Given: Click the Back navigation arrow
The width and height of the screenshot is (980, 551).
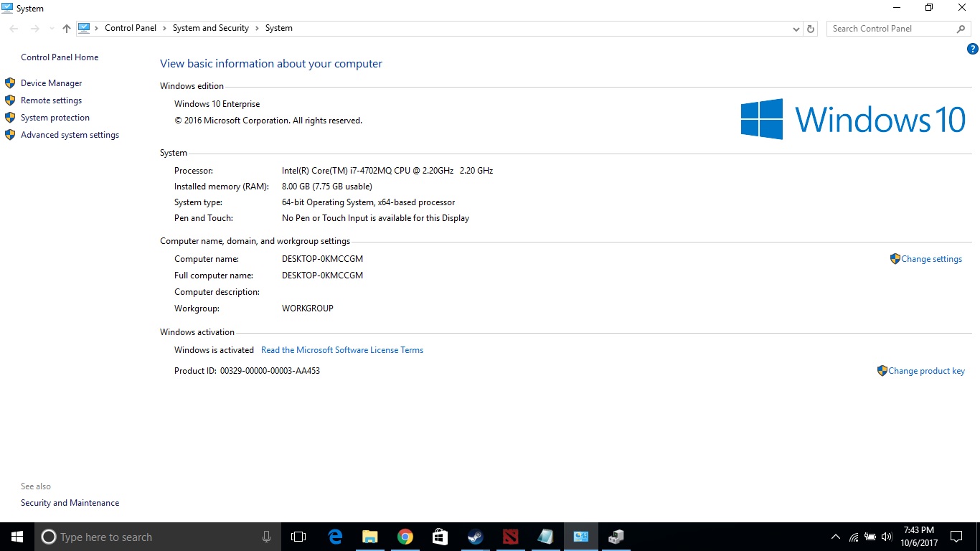Looking at the screenshot, I should coord(14,29).
